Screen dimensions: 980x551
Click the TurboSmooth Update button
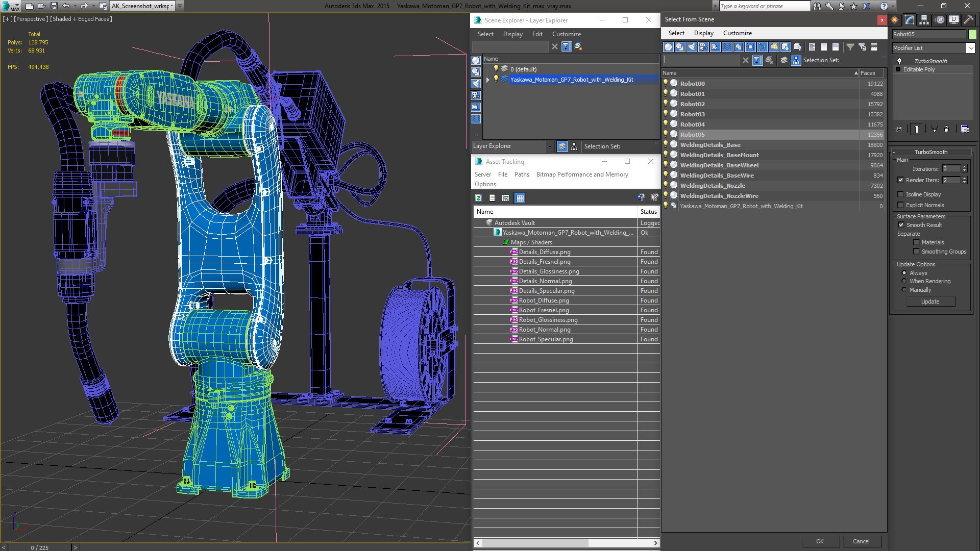[930, 302]
